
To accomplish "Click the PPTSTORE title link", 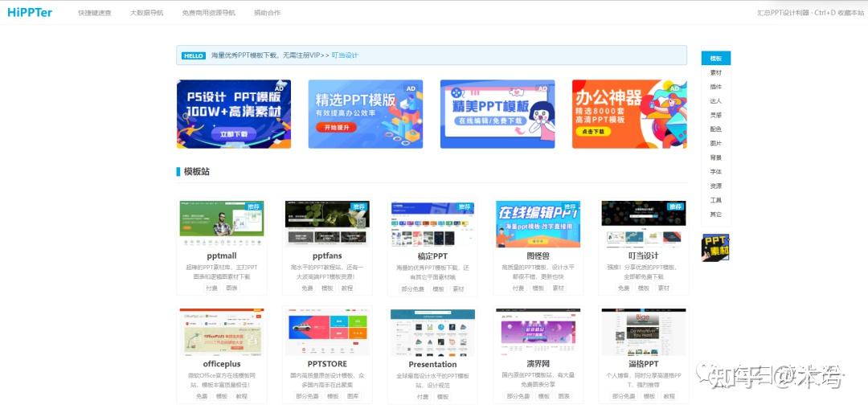I will coord(327,364).
